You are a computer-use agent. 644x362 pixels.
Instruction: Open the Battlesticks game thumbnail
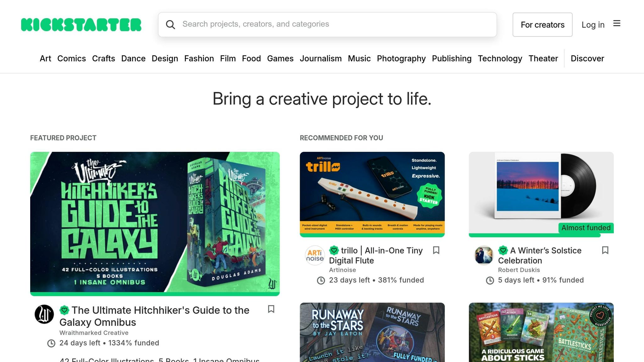[x=541, y=332]
